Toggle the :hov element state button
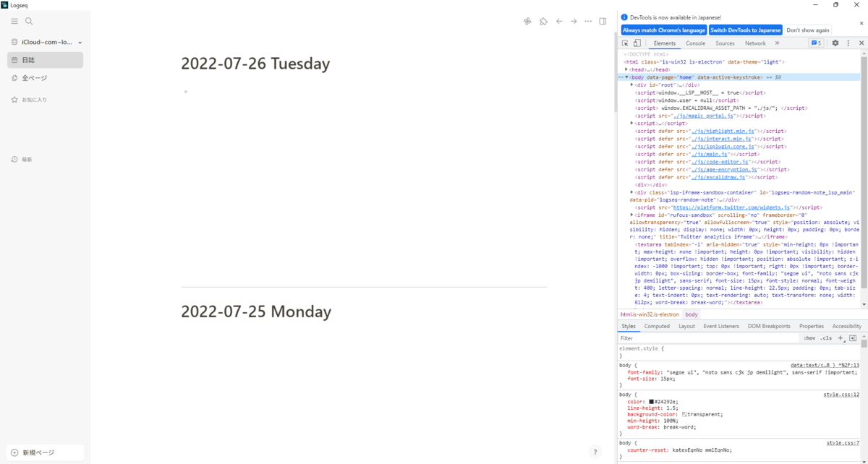Image resolution: width=868 pixels, height=464 pixels. tap(809, 338)
